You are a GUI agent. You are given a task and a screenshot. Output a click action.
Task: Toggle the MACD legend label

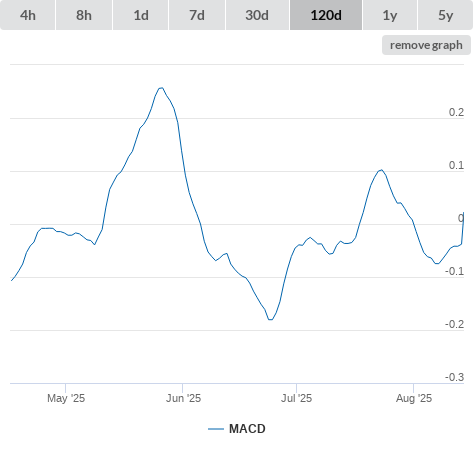247,429
